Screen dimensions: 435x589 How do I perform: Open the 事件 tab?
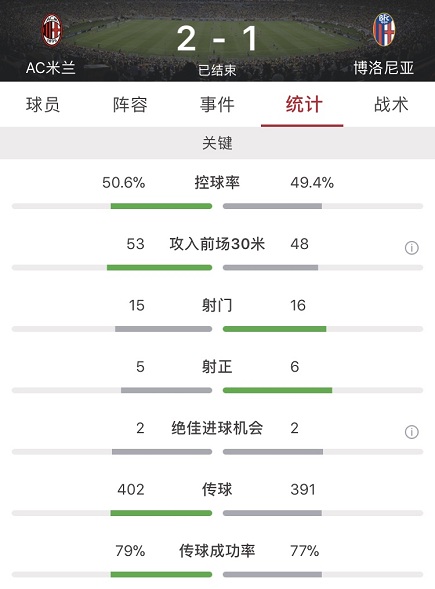coord(217,104)
